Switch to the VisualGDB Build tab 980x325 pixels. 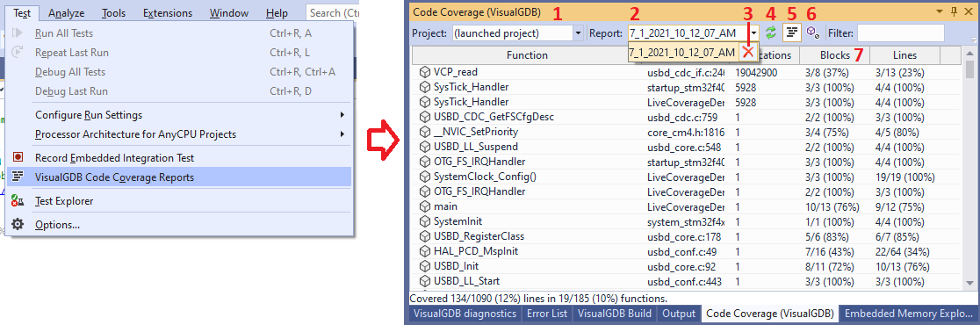point(615,313)
